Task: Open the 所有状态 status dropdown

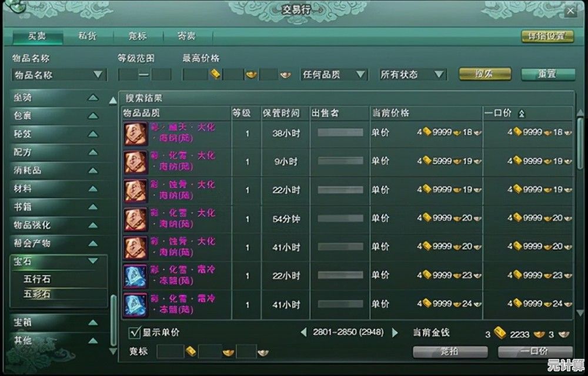Action: (413, 75)
